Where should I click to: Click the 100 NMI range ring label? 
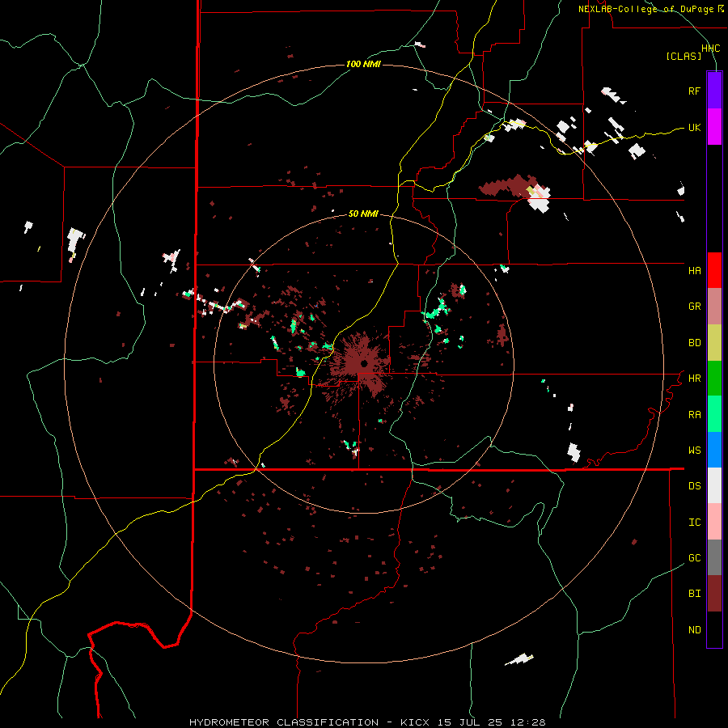click(x=363, y=64)
